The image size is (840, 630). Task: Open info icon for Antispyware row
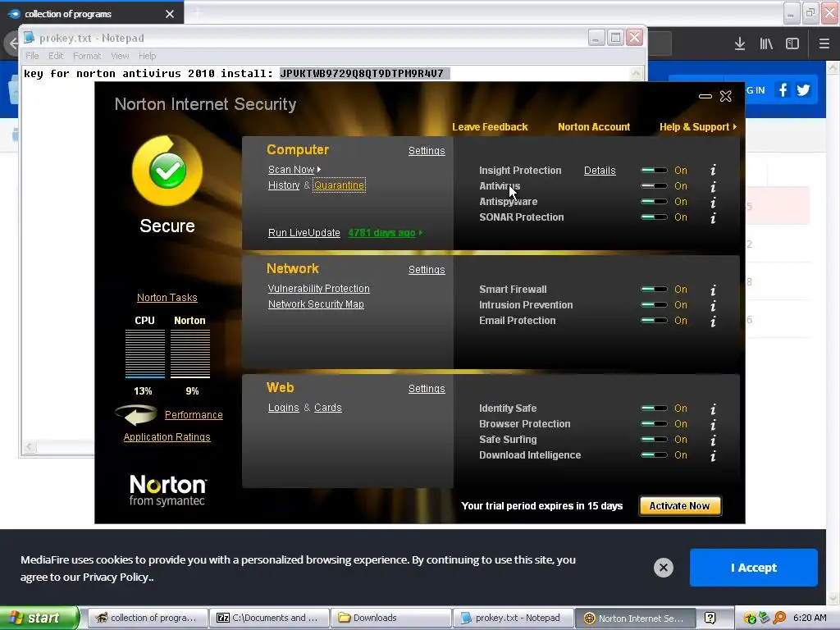tap(713, 203)
